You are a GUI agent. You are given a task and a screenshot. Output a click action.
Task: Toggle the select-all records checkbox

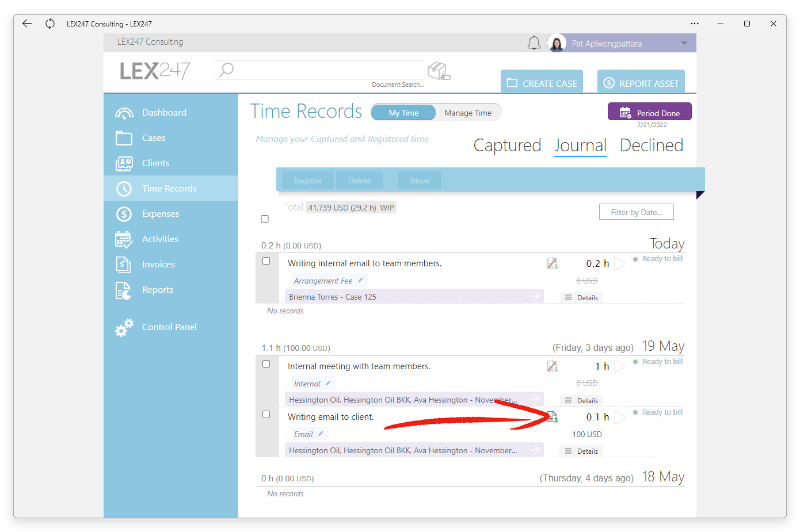tap(265, 219)
